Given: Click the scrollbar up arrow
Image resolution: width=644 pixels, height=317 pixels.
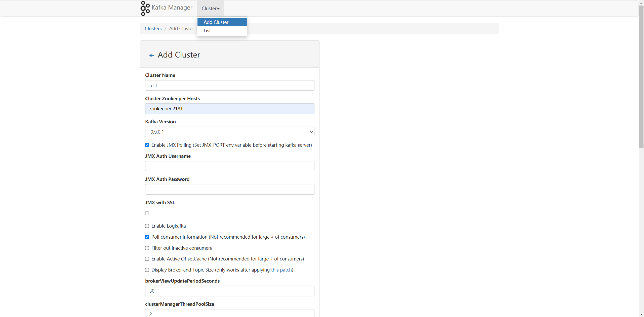Looking at the screenshot, I should coord(641,3).
